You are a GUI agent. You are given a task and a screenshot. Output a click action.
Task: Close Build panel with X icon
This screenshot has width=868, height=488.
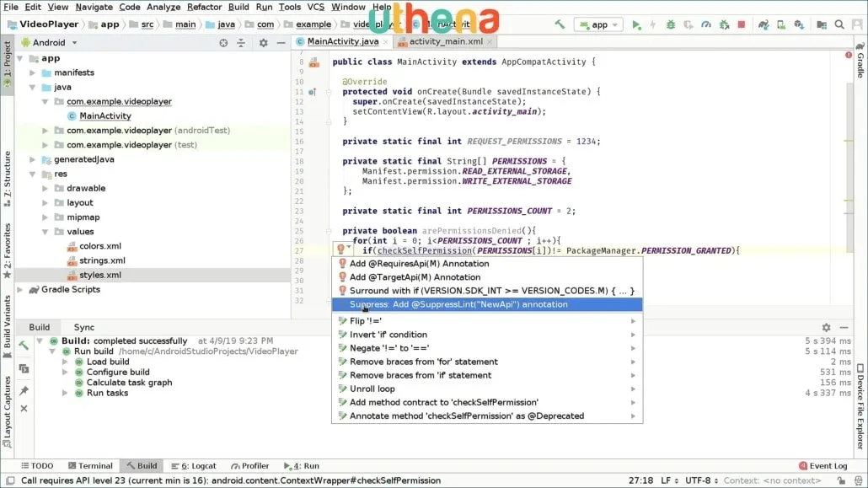(x=24, y=408)
